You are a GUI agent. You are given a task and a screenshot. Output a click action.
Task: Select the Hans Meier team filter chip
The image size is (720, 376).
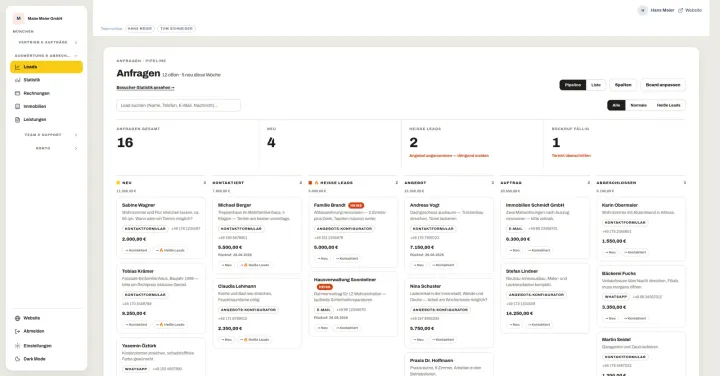tap(140, 28)
